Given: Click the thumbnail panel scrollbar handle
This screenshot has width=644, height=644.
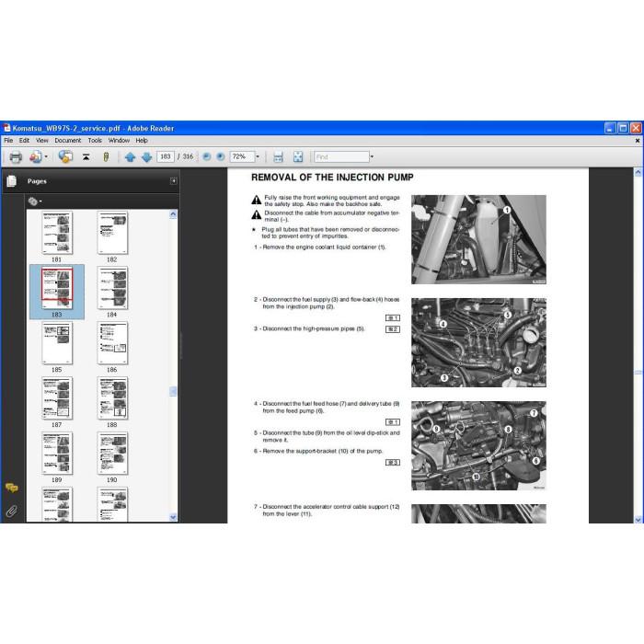Looking at the screenshot, I should coord(173,391).
